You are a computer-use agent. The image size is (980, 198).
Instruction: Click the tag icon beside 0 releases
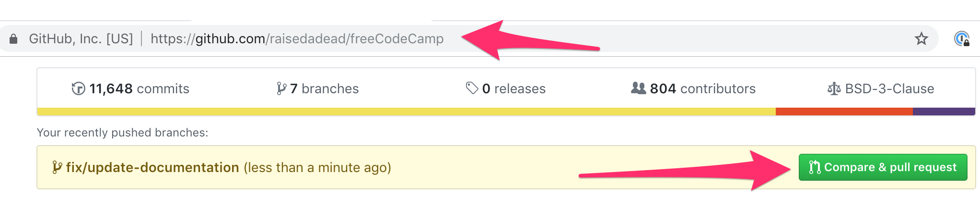[x=472, y=88]
